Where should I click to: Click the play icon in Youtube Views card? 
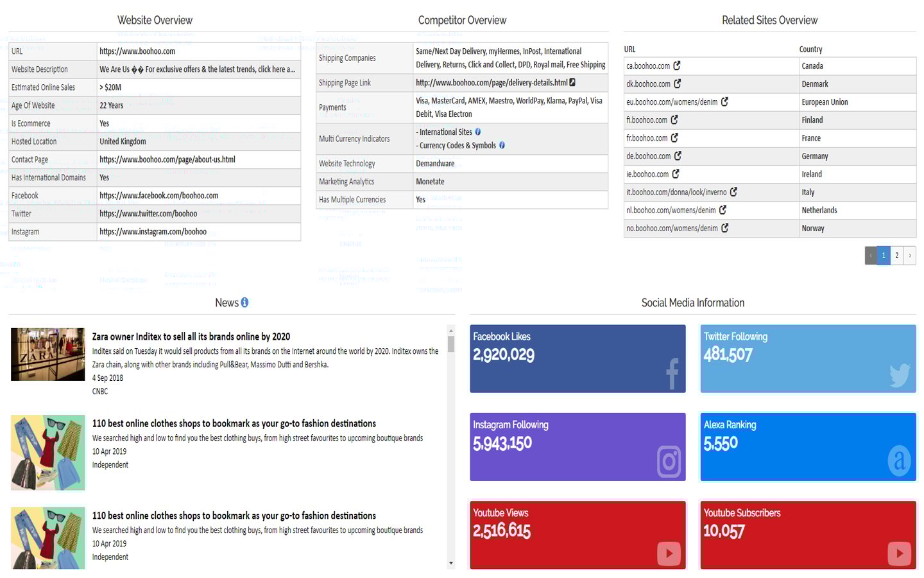(x=669, y=553)
